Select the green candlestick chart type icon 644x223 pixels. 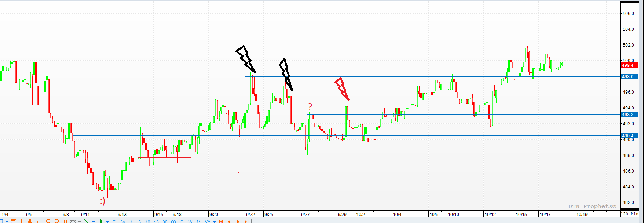point(101,221)
